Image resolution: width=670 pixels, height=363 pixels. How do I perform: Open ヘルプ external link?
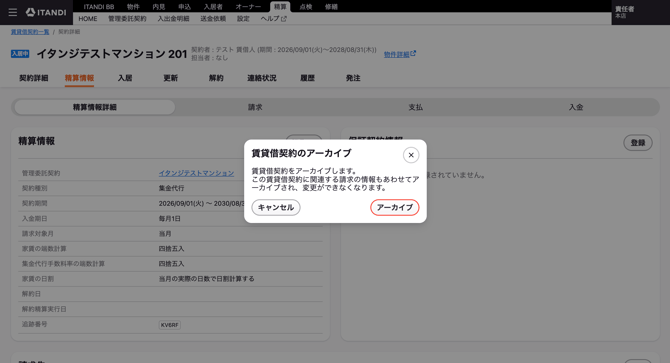pos(273,19)
